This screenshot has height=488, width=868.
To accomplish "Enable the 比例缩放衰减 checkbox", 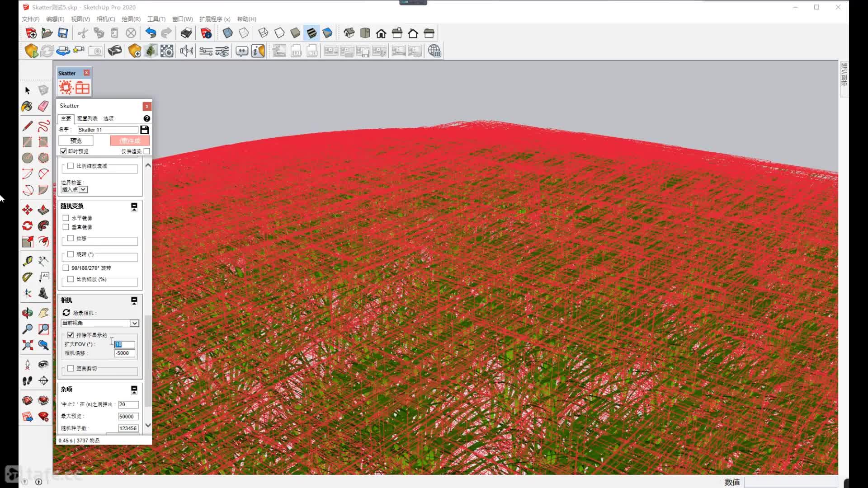I will click(71, 166).
